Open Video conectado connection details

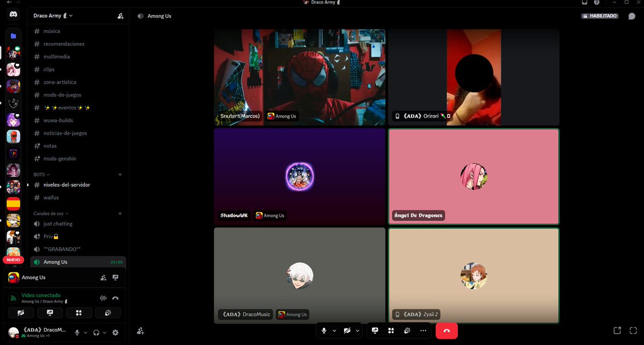pyautogui.click(x=41, y=295)
